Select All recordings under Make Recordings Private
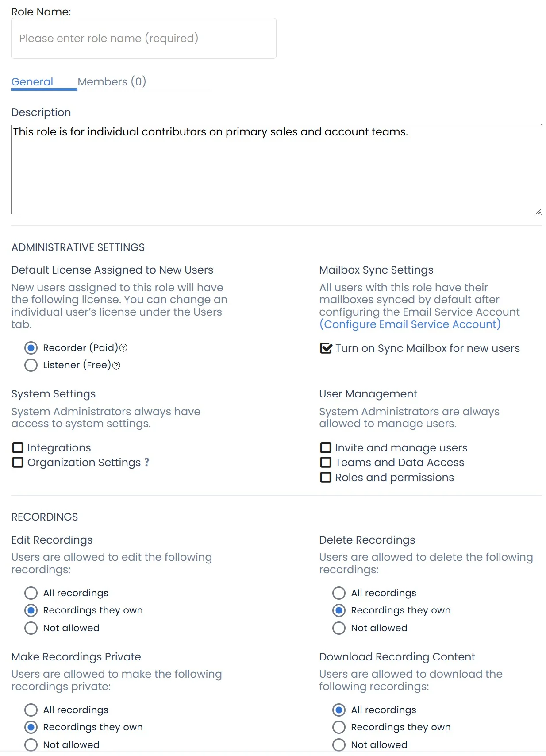Viewport: 546px width, 756px height. tap(31, 710)
